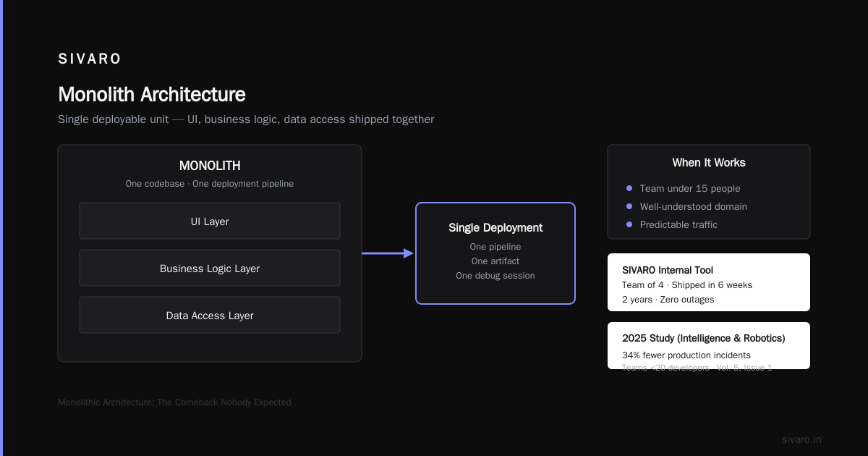Select the Data Access Layer box

click(x=210, y=315)
